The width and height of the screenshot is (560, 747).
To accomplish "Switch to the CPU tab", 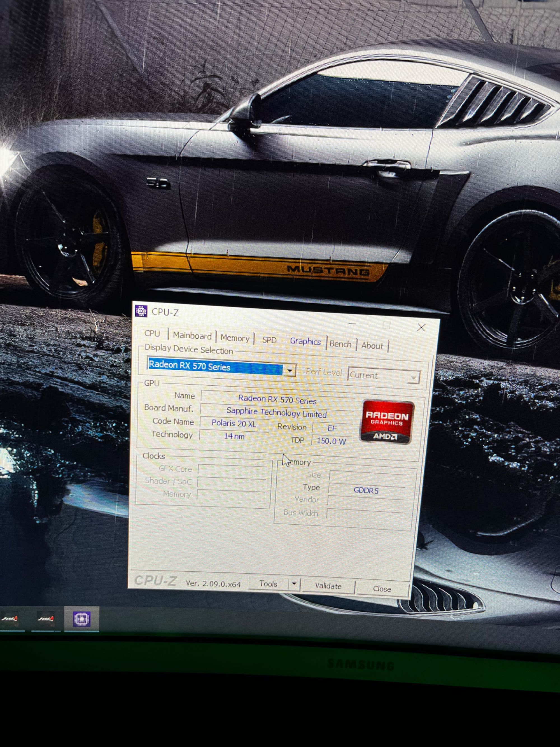I will coord(152,333).
